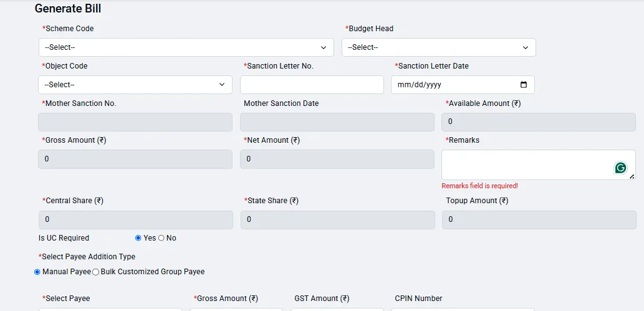Viewport: 644px width, 311px height.
Task: Open the Scheme Code dropdown
Action: tap(186, 47)
